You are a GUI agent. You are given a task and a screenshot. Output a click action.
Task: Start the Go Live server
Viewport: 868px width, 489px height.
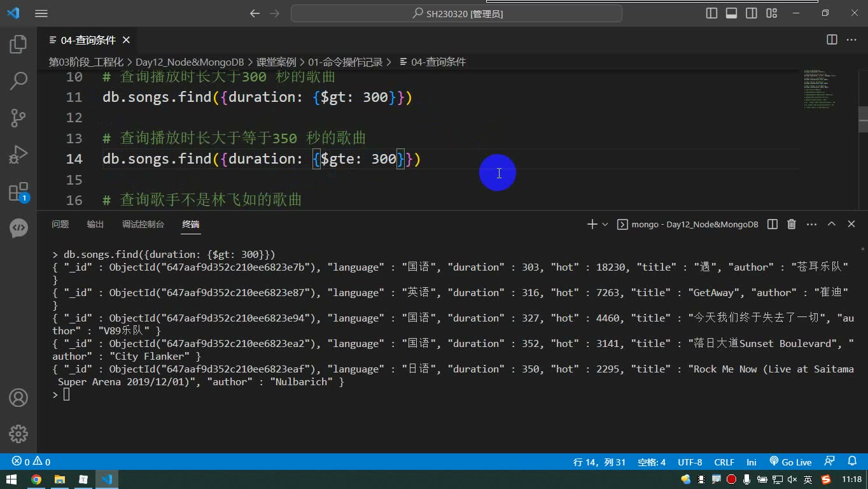790,462
